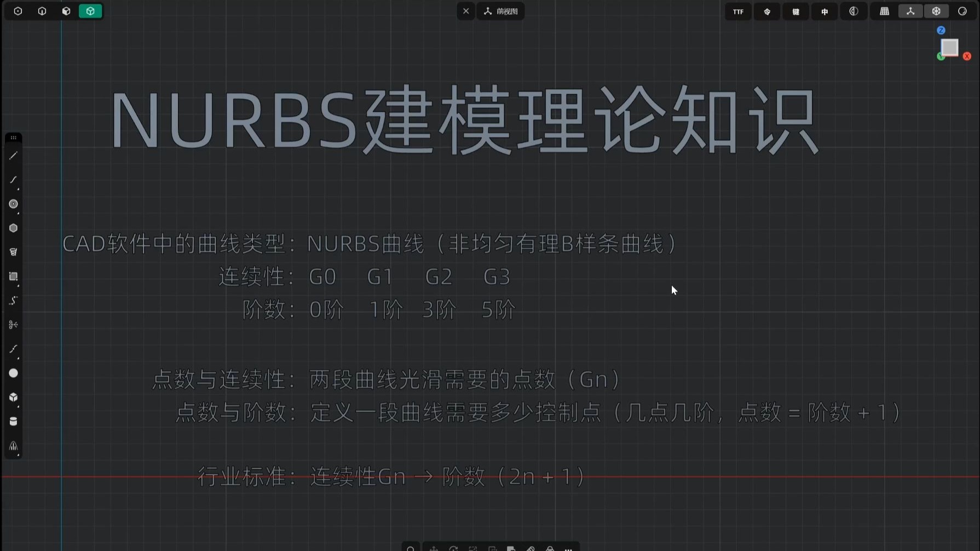Viewport: 980px width, 551px height.
Task: Select the control-point selection mode icon
Action: coord(18,11)
